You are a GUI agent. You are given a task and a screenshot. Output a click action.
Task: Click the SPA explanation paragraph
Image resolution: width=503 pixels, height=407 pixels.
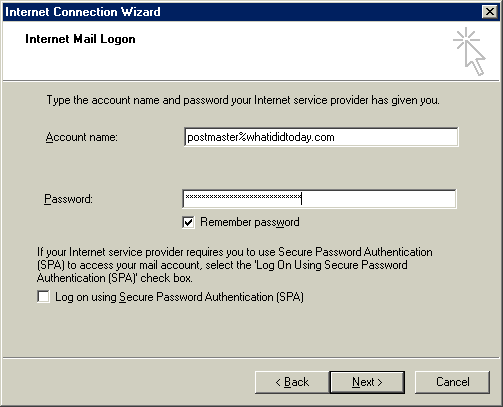[x=235, y=265]
